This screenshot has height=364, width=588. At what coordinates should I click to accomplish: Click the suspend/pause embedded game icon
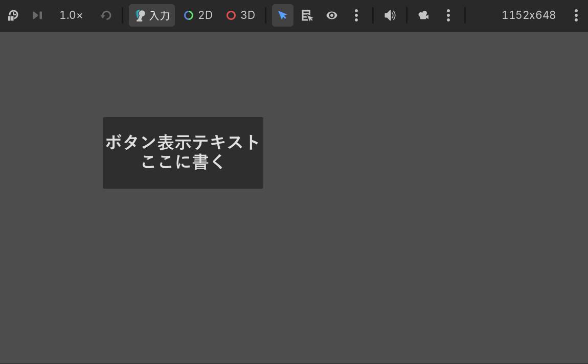pyautogui.click(x=13, y=15)
